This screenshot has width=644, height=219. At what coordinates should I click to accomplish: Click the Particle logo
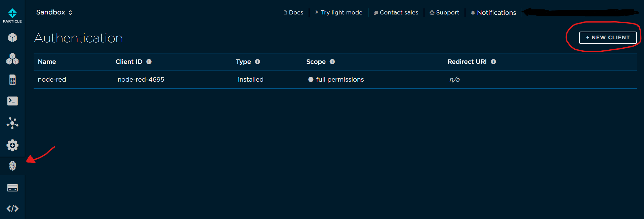12,15
